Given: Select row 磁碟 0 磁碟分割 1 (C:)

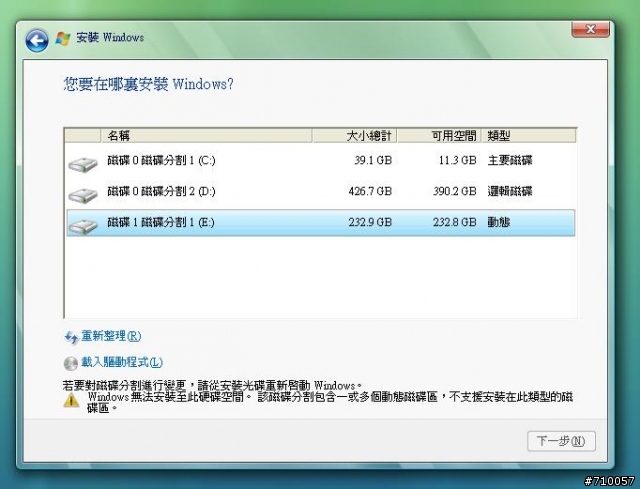Looking at the screenshot, I should point(321,160).
